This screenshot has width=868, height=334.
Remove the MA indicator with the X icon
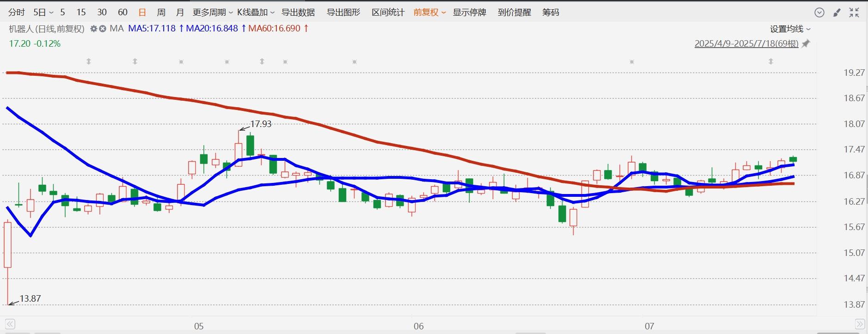(x=103, y=29)
